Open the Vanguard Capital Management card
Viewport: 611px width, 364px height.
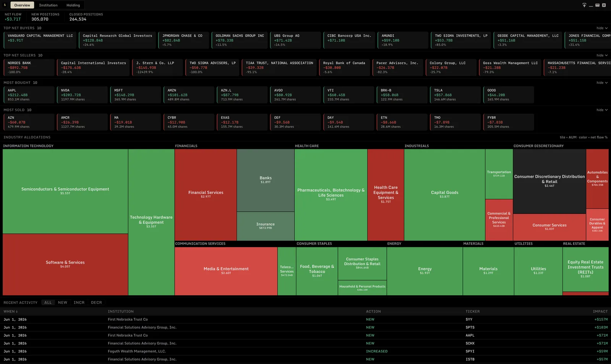tap(40, 40)
